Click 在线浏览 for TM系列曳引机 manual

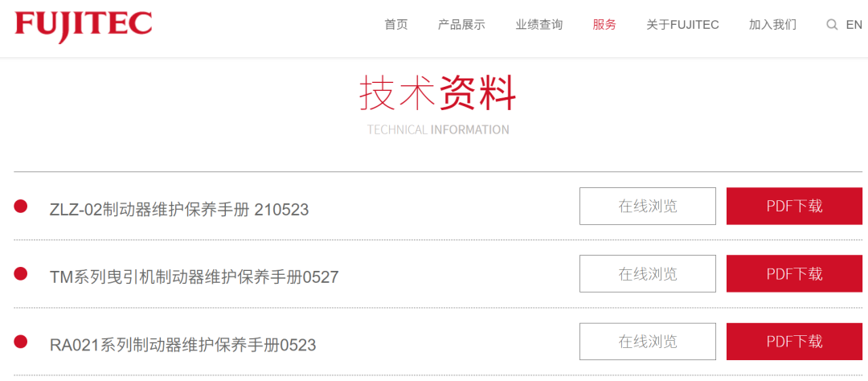coord(648,273)
